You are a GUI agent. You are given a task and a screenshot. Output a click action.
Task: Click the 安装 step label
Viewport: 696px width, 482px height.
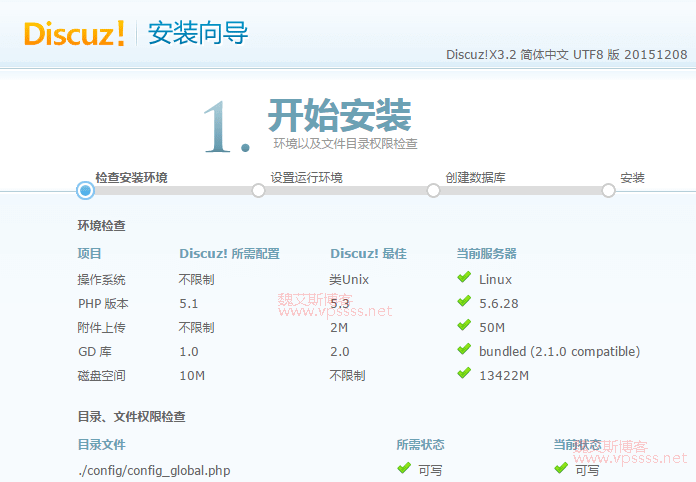(632, 178)
